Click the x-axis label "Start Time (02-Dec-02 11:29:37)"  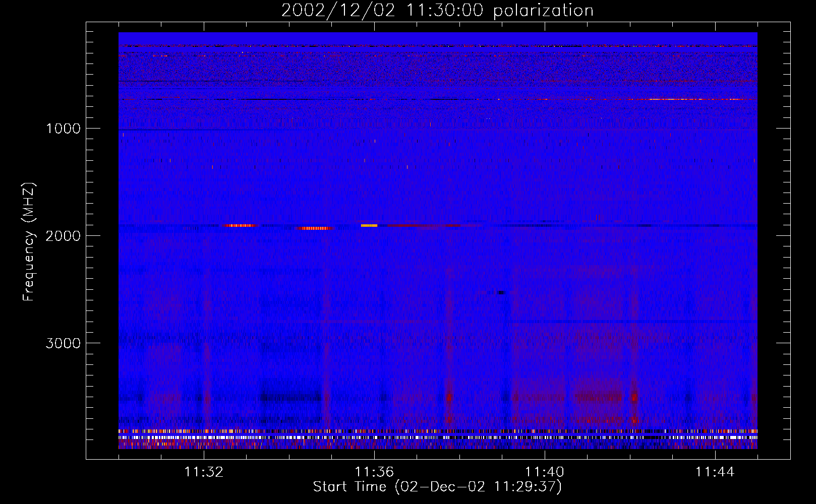[437, 487]
